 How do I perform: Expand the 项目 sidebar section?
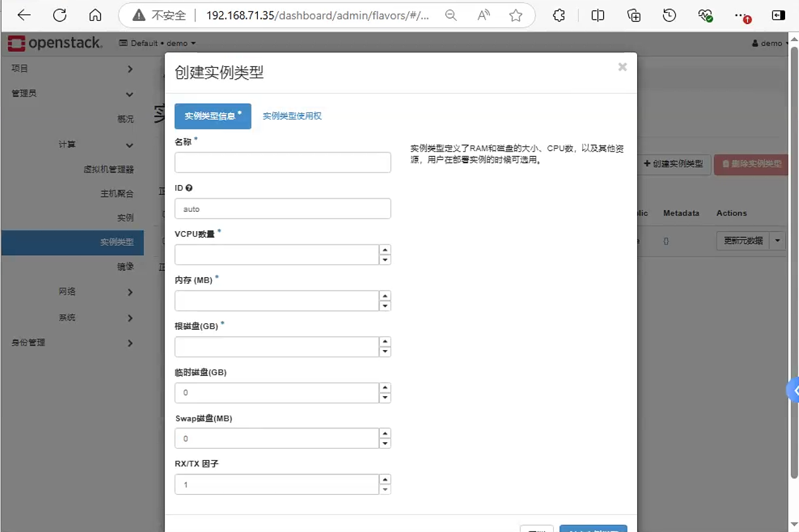[72, 68]
